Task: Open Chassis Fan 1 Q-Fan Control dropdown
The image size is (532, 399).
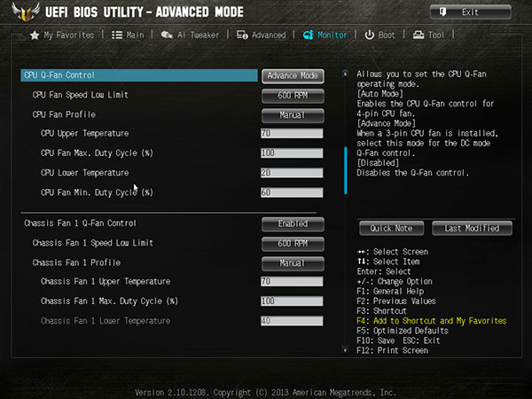Action: click(293, 224)
